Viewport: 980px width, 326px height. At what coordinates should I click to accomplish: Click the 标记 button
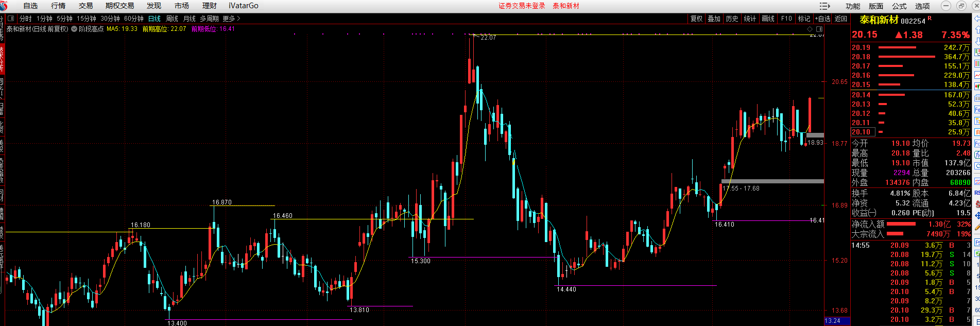[804, 19]
